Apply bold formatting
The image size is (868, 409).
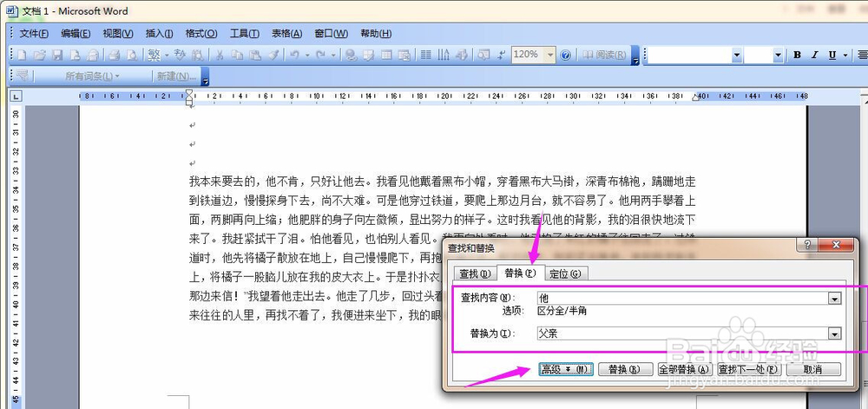(x=797, y=55)
